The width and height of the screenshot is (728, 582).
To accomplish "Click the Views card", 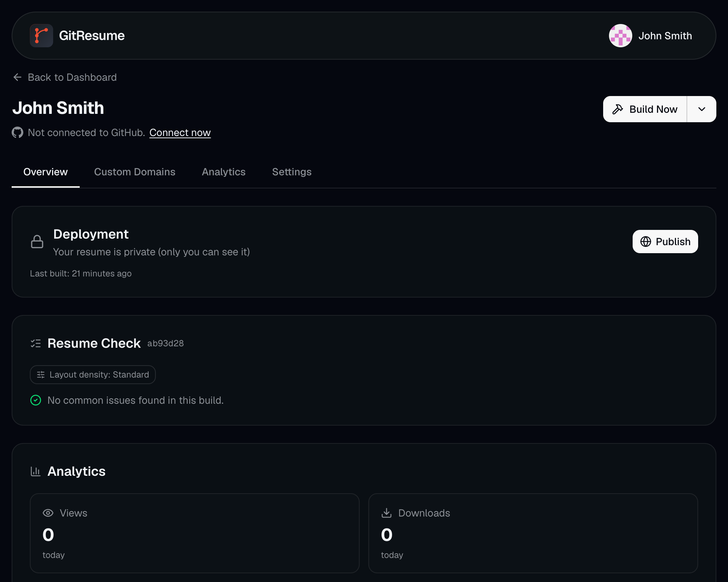I will (x=195, y=533).
